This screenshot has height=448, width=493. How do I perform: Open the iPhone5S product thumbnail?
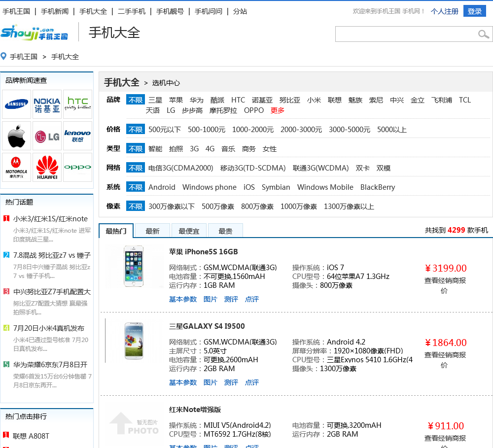134,266
